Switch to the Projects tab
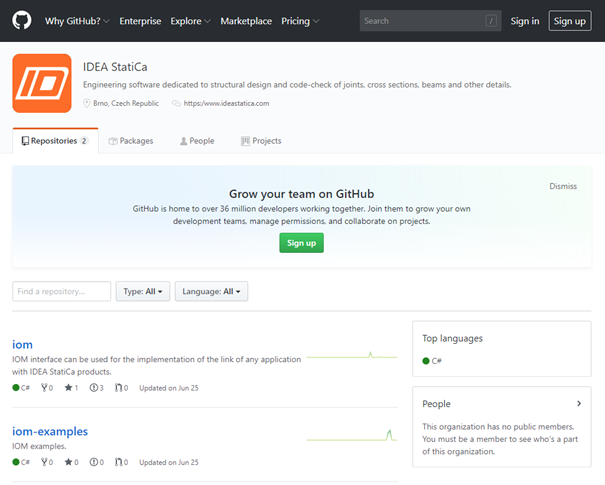The width and height of the screenshot is (605, 485). tap(261, 141)
